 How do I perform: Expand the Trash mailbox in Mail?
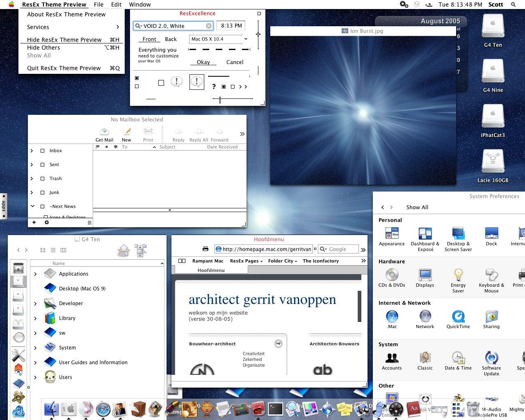[32, 178]
